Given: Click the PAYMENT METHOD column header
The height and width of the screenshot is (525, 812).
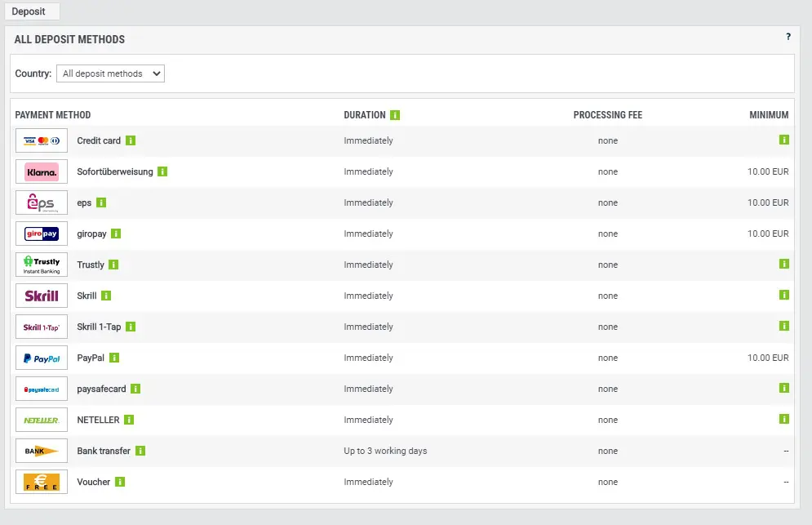Looking at the screenshot, I should click(53, 115).
